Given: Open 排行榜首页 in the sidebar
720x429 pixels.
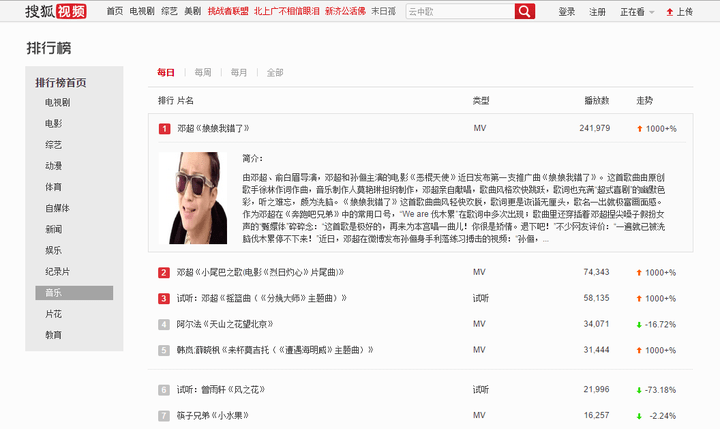Looking at the screenshot, I should [x=61, y=83].
